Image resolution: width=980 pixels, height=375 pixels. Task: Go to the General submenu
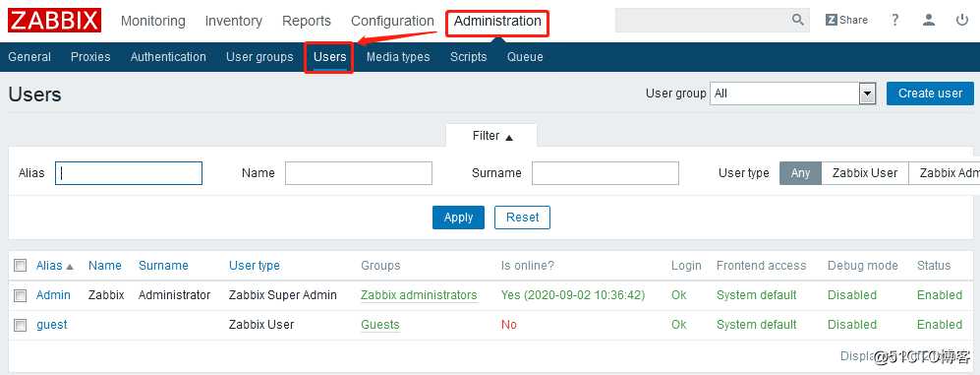[x=29, y=57]
